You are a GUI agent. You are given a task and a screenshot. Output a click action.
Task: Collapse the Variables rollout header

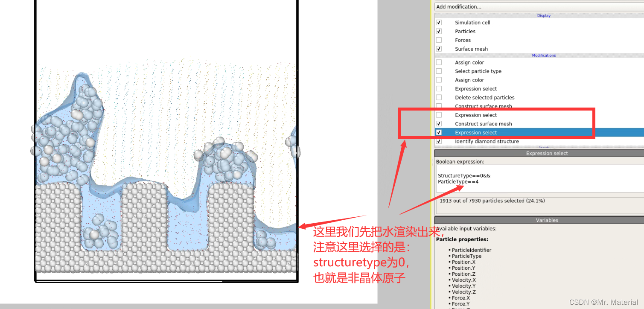tap(539, 220)
